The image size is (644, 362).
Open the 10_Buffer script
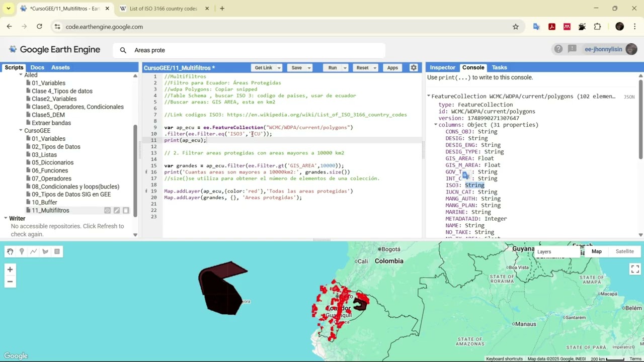(x=44, y=202)
